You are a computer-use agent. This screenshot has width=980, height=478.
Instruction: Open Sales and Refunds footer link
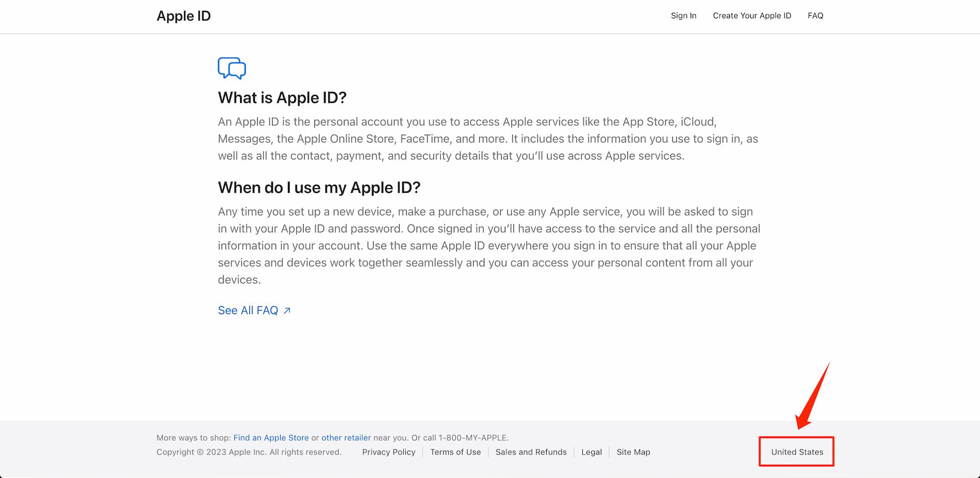[531, 452]
